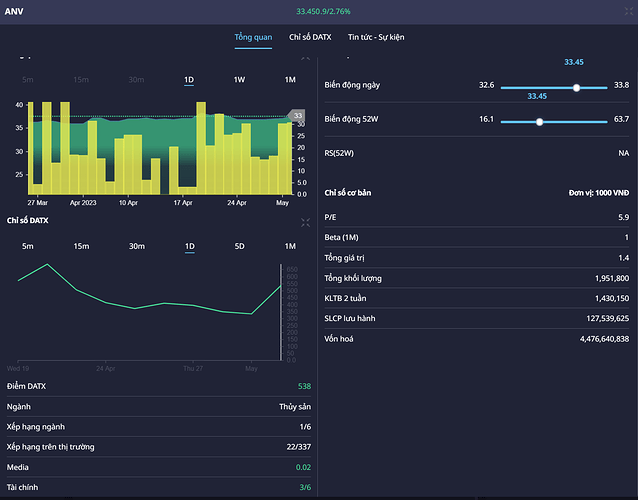Image resolution: width=638 pixels, height=500 pixels.
Task: Click the Tổng giá trị value 1.4
Action: tap(624, 258)
